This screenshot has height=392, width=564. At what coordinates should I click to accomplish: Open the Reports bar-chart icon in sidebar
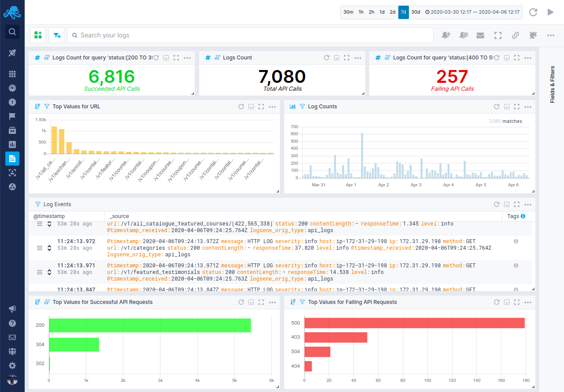coord(12,144)
